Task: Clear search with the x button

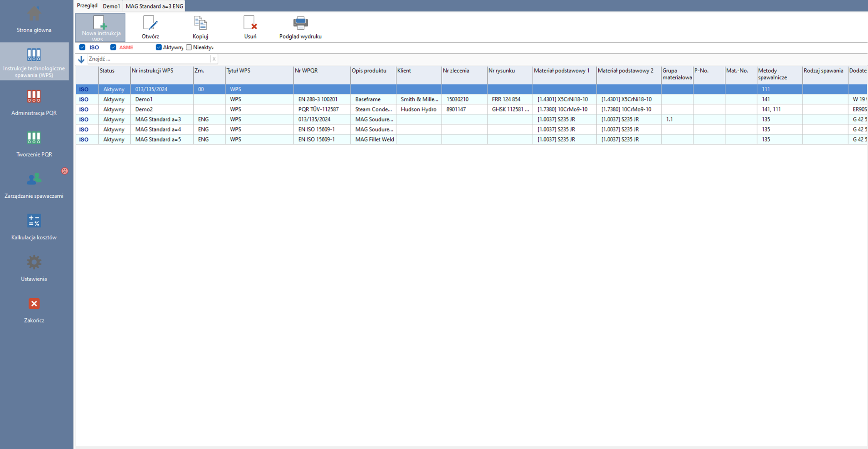Action: (x=214, y=59)
